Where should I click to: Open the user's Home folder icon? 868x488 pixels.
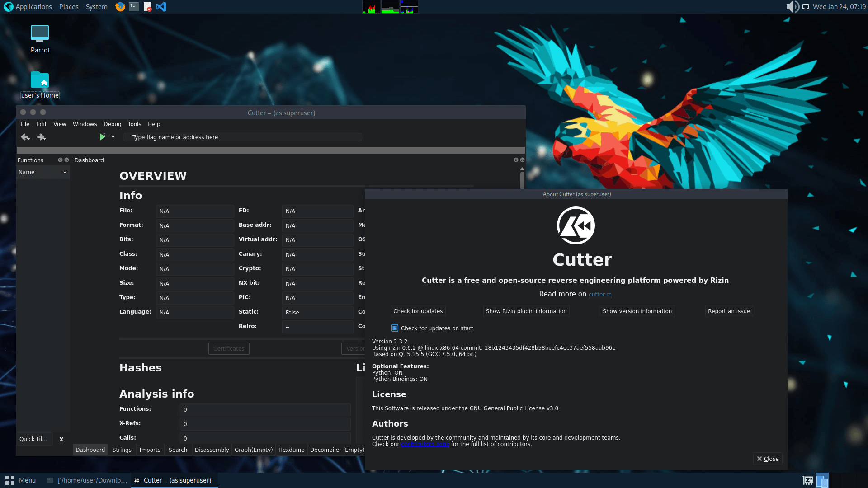click(40, 85)
